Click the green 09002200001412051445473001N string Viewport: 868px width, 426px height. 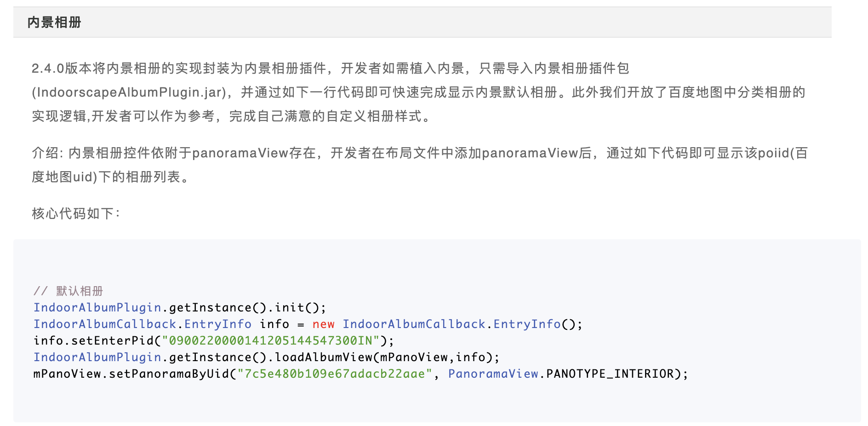click(x=270, y=340)
